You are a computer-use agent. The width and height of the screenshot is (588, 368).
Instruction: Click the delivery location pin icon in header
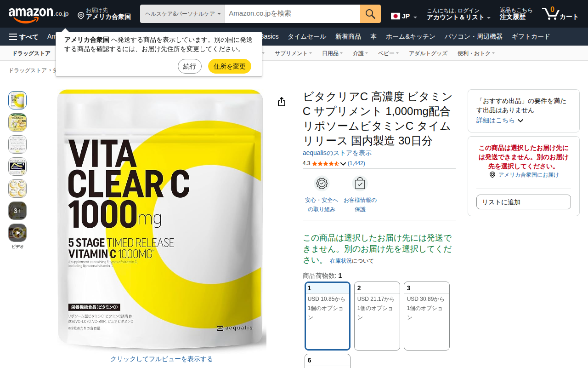81,16
